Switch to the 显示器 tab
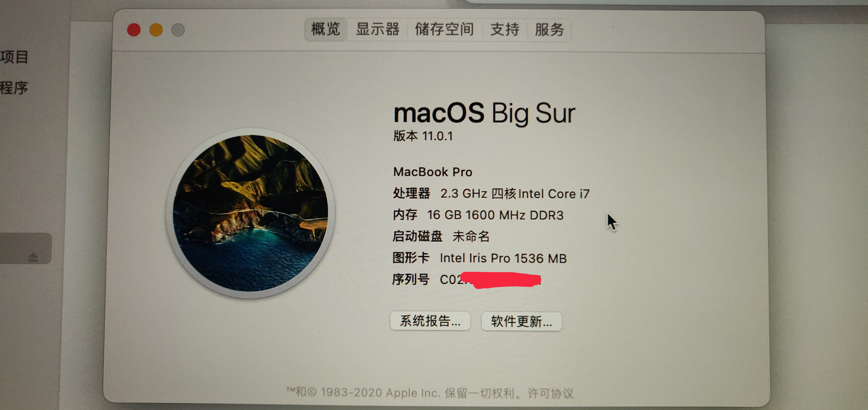Viewport: 868px width, 410px height. (x=377, y=29)
